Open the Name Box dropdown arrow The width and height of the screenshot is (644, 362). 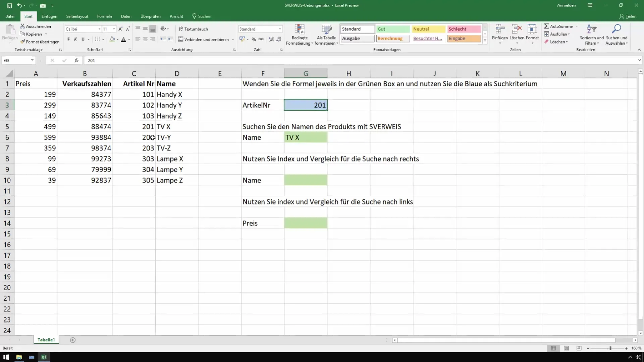coord(32,60)
